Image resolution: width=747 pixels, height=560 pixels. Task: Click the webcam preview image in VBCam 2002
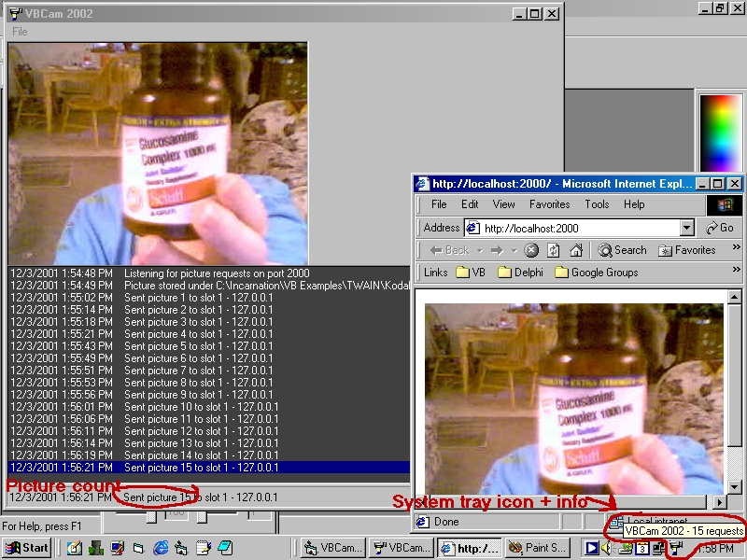158,153
